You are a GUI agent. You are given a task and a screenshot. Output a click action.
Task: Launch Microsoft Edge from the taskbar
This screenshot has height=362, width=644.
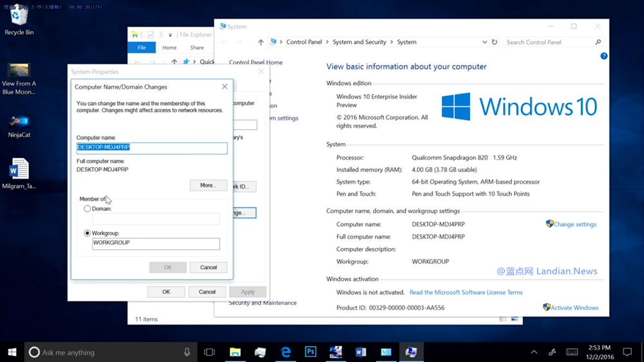point(285,352)
